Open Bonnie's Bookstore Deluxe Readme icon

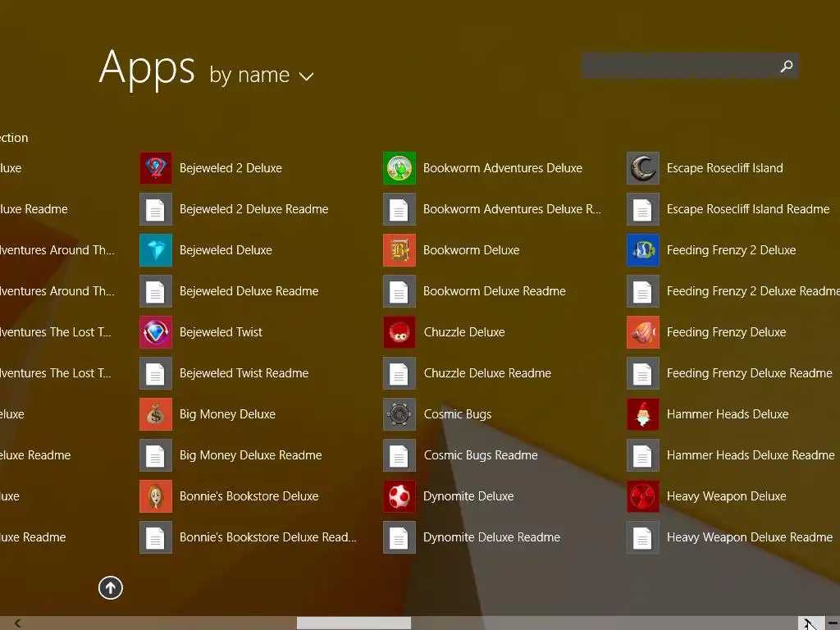click(x=156, y=537)
